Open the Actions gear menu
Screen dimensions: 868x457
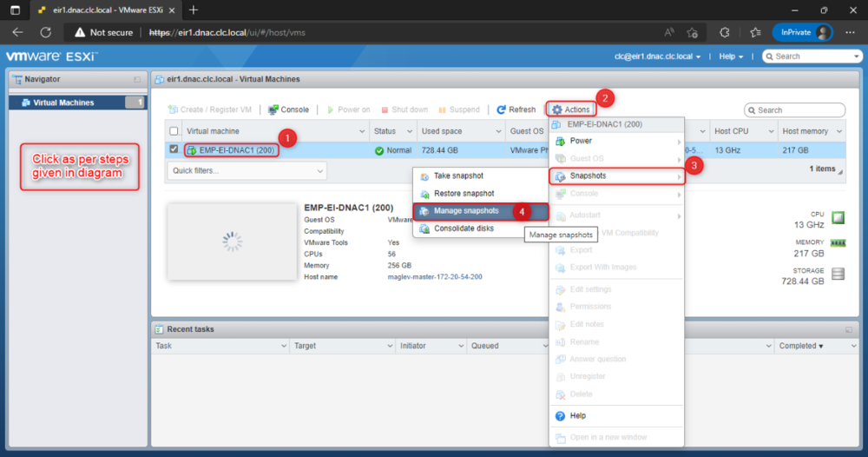coord(571,109)
